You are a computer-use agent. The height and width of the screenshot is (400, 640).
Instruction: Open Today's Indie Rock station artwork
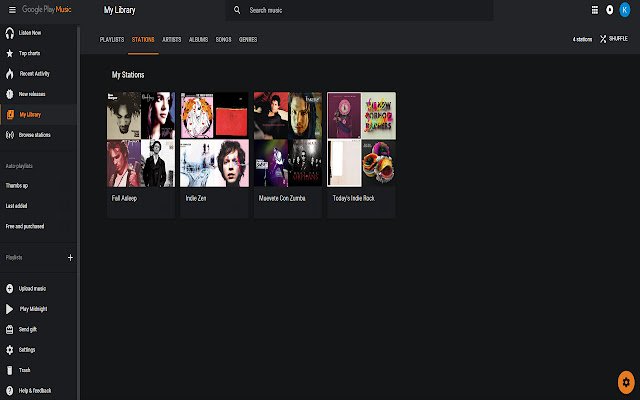pos(361,139)
